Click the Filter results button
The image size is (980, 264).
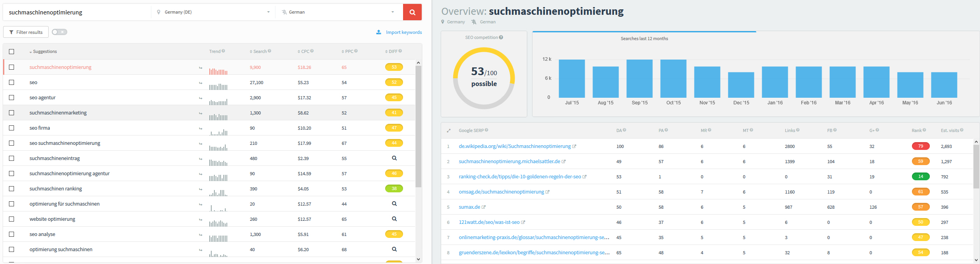(x=26, y=32)
